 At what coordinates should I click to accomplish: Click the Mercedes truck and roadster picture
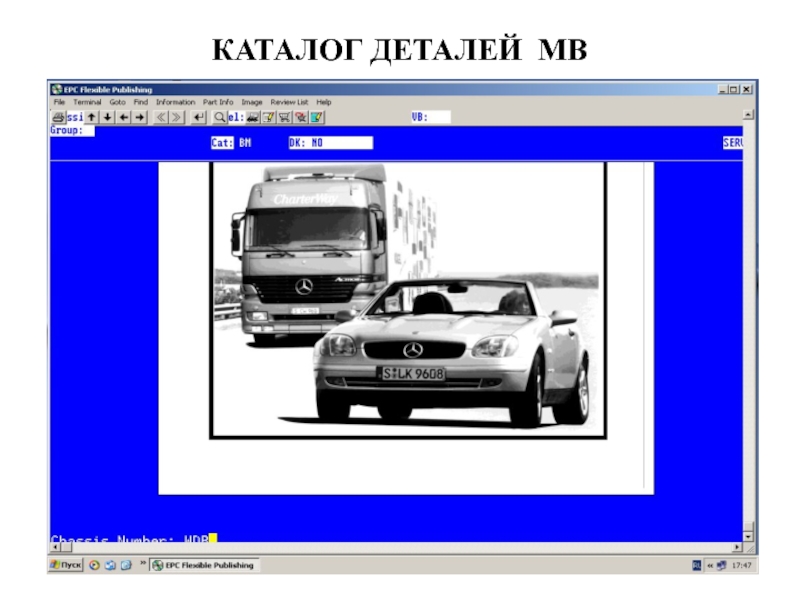coord(408,300)
